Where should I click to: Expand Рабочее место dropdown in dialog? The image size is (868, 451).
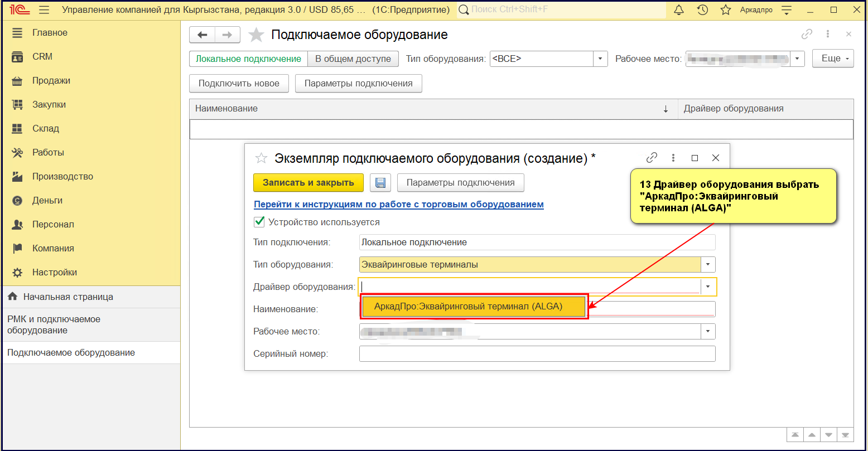[x=708, y=331]
